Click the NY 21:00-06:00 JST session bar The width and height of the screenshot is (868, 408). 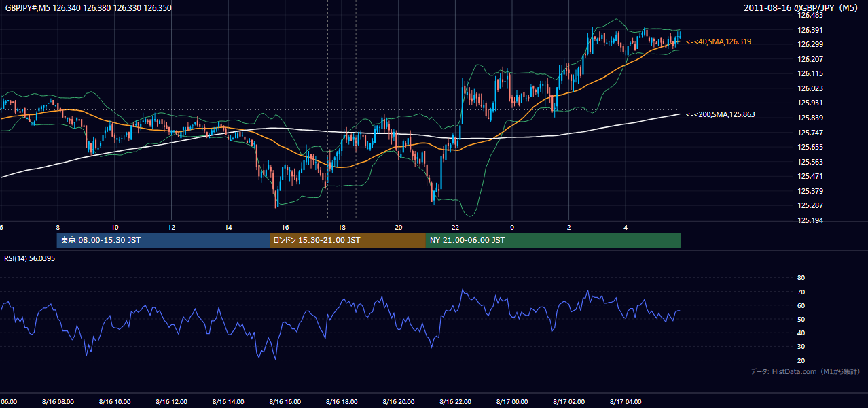pos(554,240)
